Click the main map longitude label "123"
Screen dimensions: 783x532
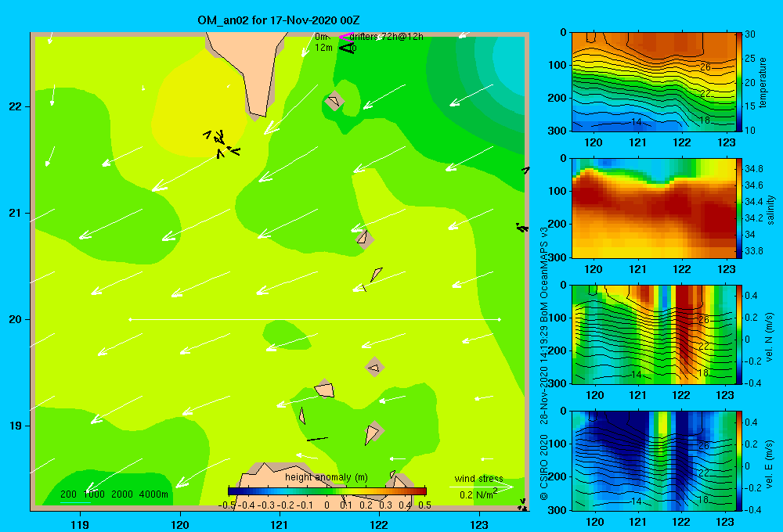click(479, 524)
